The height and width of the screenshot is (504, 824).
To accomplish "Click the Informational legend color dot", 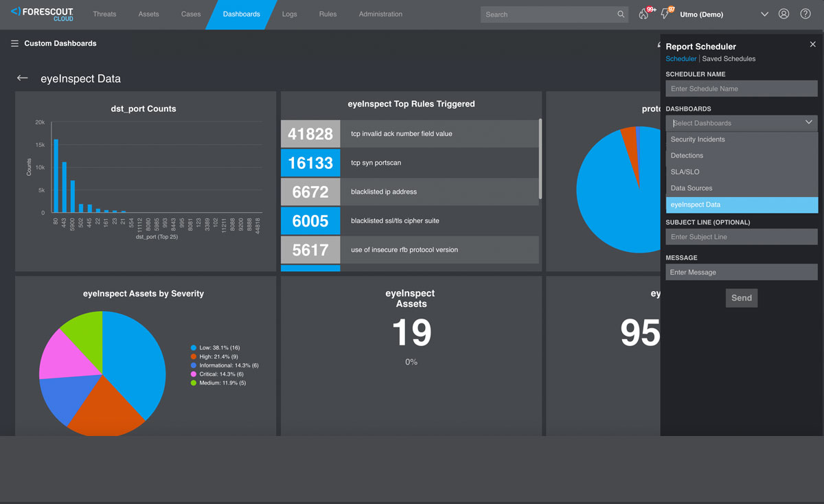I will click(x=194, y=365).
